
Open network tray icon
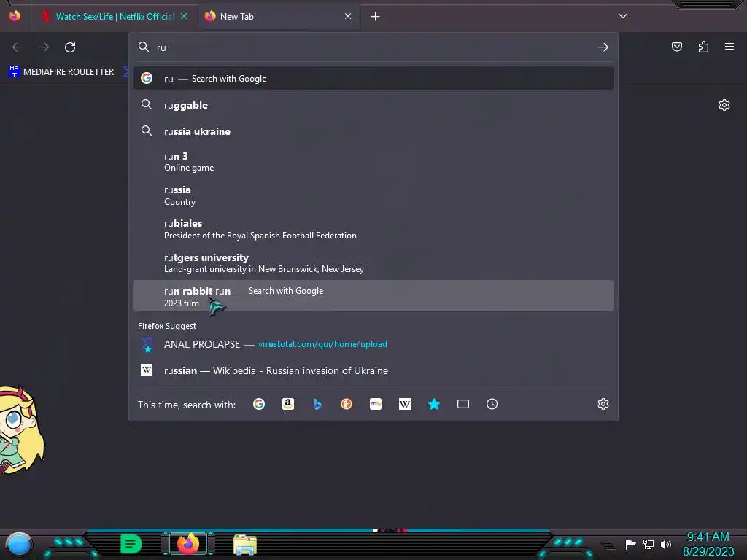pyautogui.click(x=649, y=544)
